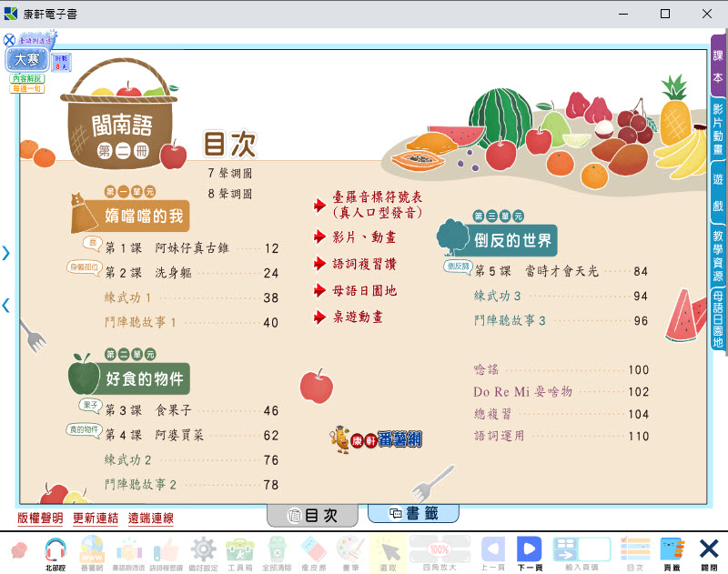Open 語詞運用 page 110 entry
The height and width of the screenshot is (574, 728).
tap(561, 436)
